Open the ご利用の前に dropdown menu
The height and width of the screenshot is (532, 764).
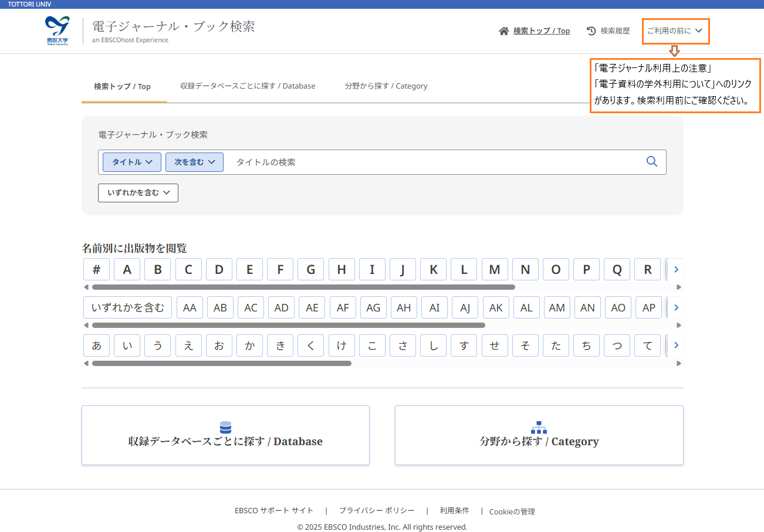click(x=675, y=31)
